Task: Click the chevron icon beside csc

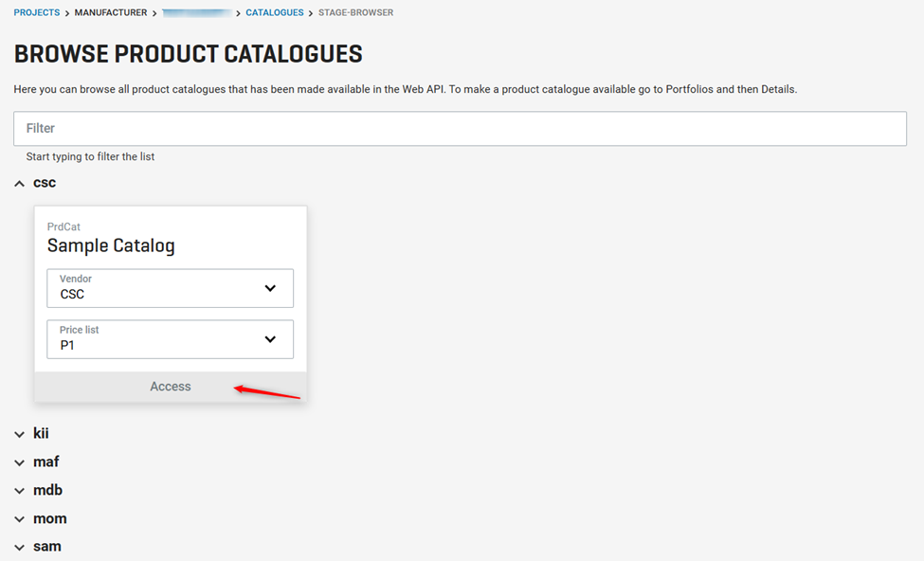Action: (19, 182)
